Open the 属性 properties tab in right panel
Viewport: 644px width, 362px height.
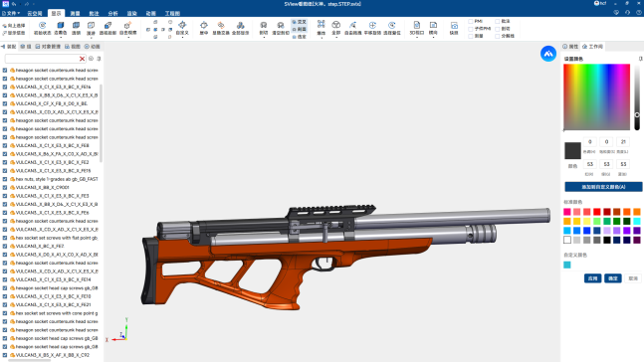coord(570,47)
